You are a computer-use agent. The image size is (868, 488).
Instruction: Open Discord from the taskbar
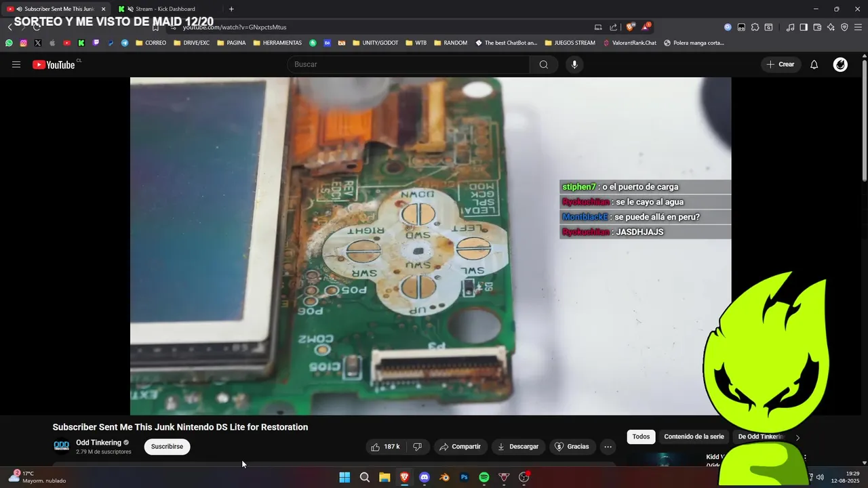pyautogui.click(x=425, y=477)
